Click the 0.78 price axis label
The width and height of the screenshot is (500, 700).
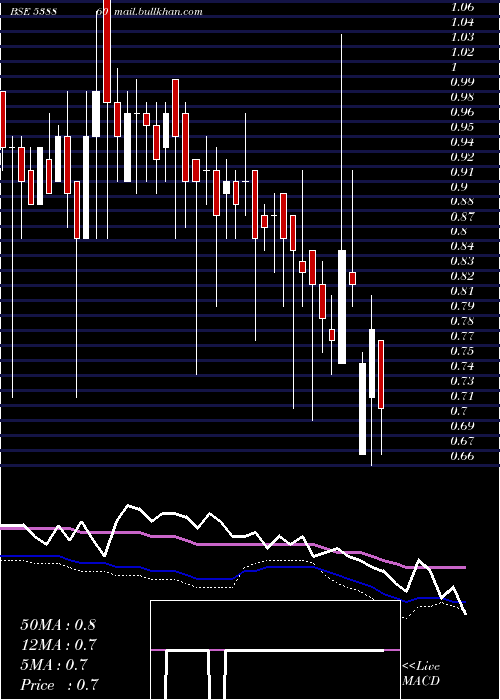tap(462, 321)
